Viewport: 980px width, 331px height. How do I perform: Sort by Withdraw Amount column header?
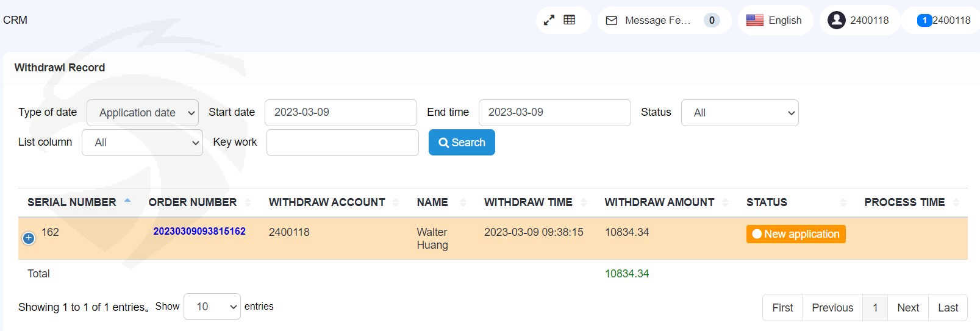(x=659, y=202)
